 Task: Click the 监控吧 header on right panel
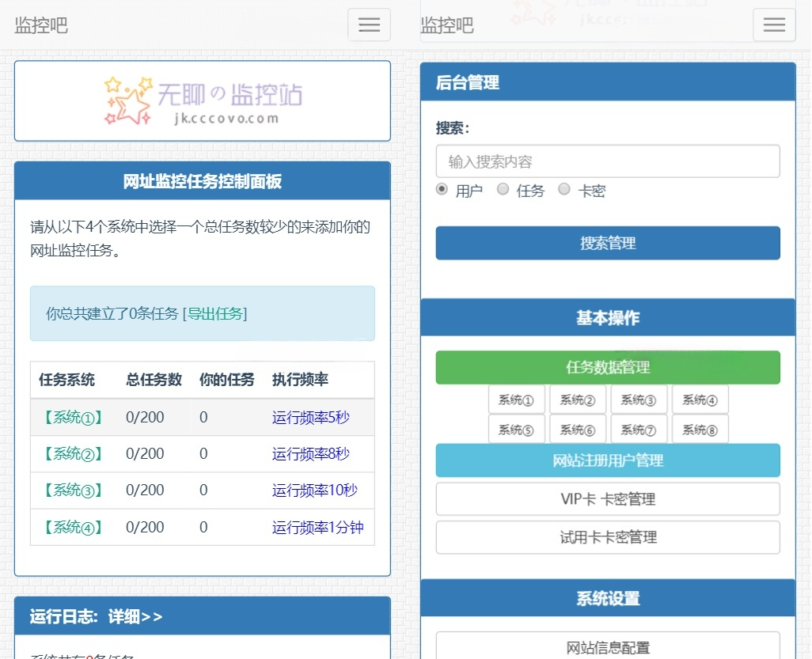pos(446,25)
